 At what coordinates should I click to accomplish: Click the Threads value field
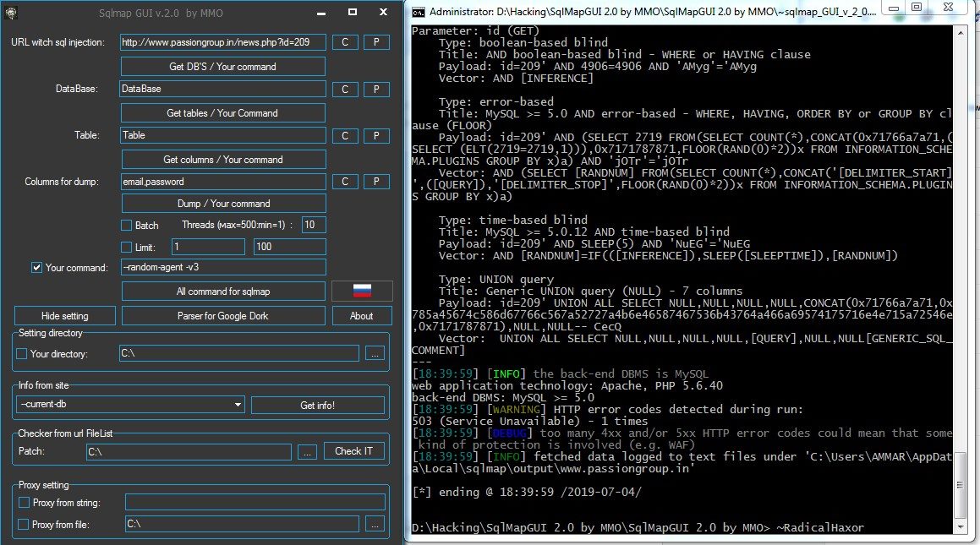click(x=314, y=225)
